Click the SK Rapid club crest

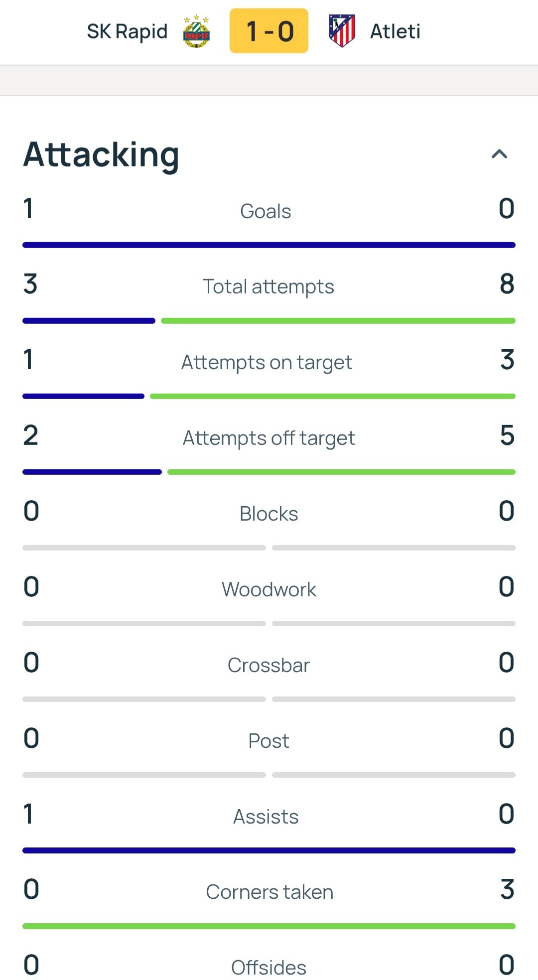coord(196,31)
